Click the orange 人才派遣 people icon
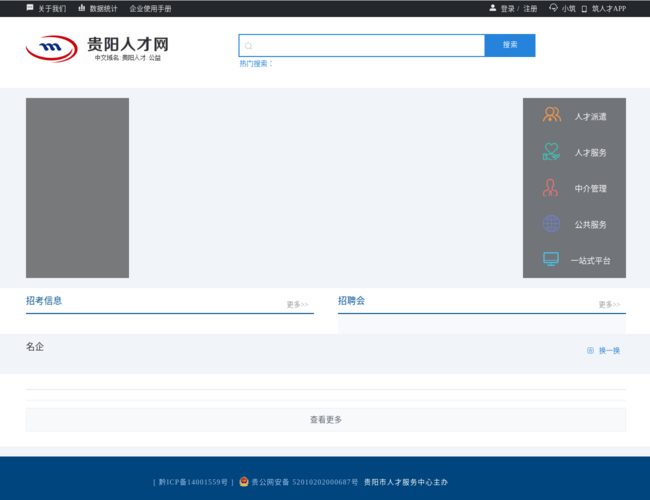Image resolution: width=650 pixels, height=500 pixels. pos(552,114)
